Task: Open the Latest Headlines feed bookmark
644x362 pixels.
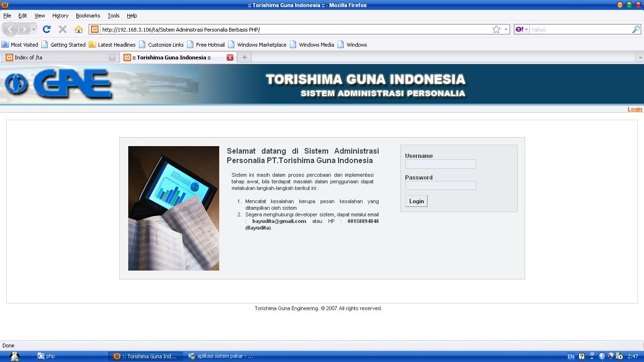Action: [x=112, y=45]
